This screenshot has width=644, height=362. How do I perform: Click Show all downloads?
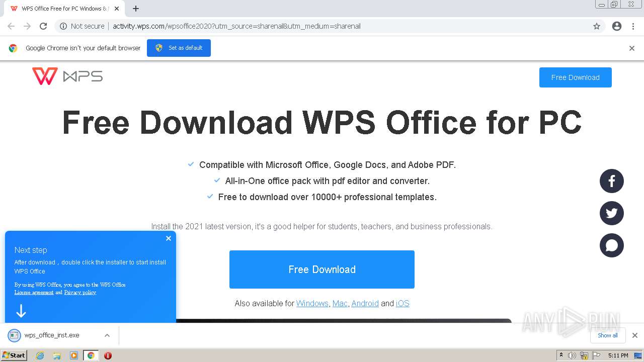coord(608,335)
